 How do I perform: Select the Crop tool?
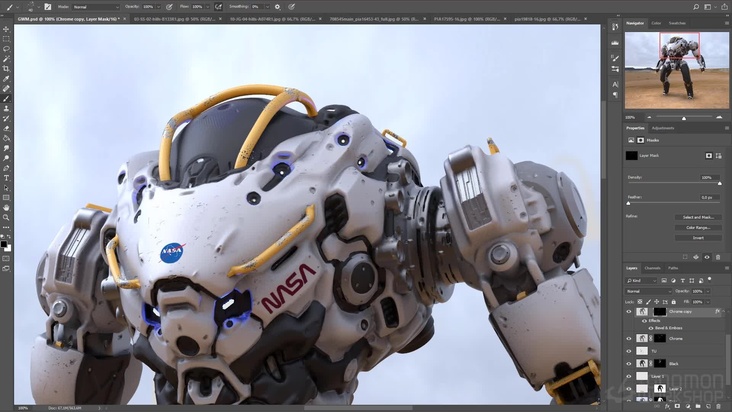6,68
